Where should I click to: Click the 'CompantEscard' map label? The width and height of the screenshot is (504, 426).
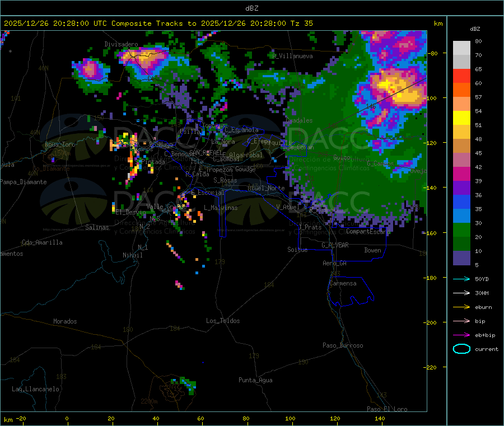coord(368,231)
